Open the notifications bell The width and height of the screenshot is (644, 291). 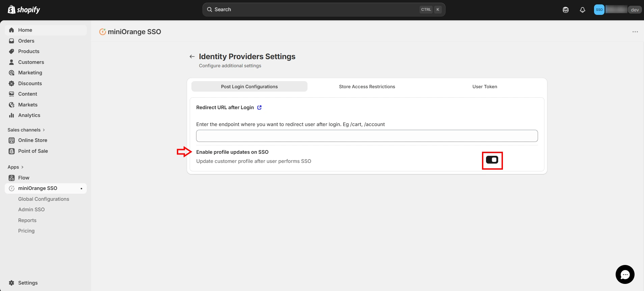(582, 10)
